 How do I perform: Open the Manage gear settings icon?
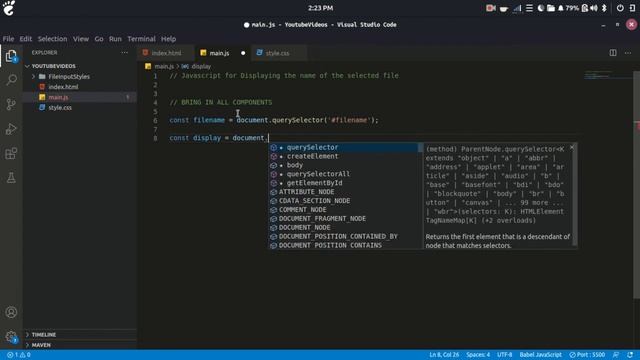point(11,337)
